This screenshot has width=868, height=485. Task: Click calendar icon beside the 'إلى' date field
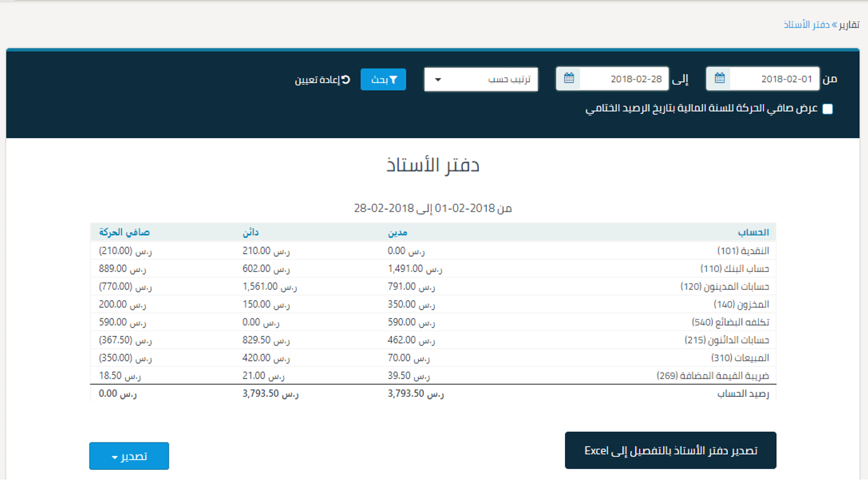[x=569, y=79]
